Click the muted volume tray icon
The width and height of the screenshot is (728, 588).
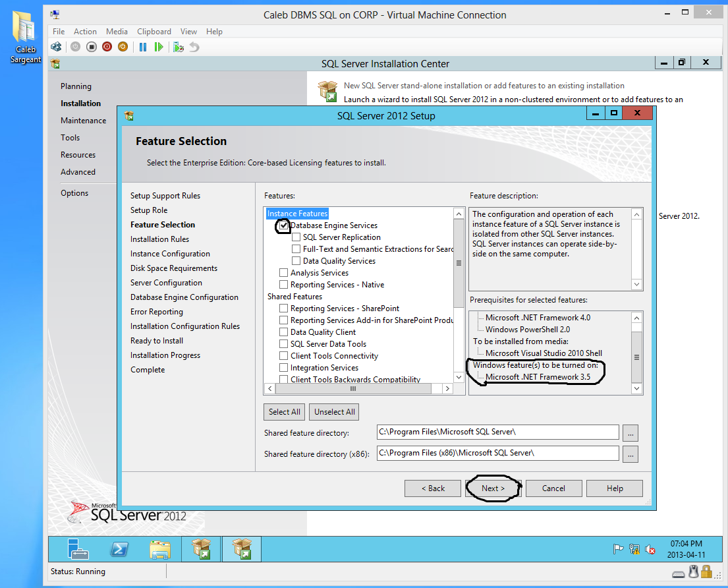tap(650, 550)
